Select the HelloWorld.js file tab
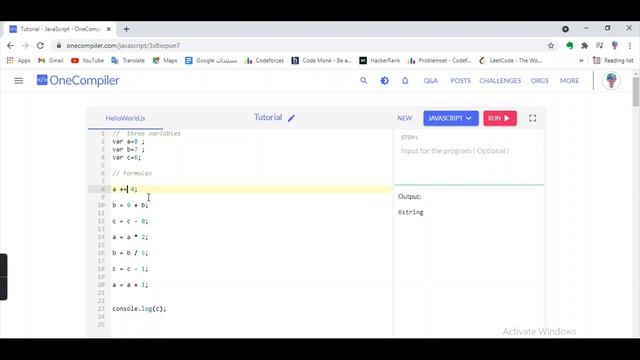640x360 pixels. click(x=125, y=118)
